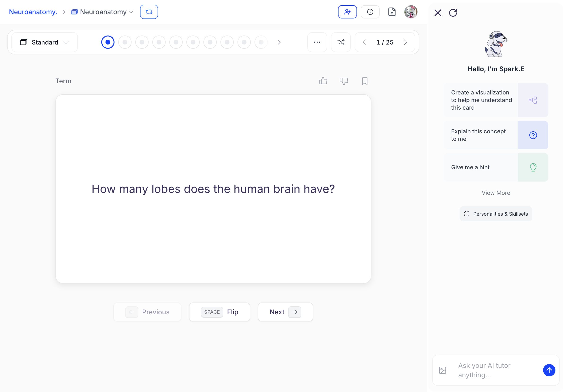Open the three-dots more options menu

(317, 42)
